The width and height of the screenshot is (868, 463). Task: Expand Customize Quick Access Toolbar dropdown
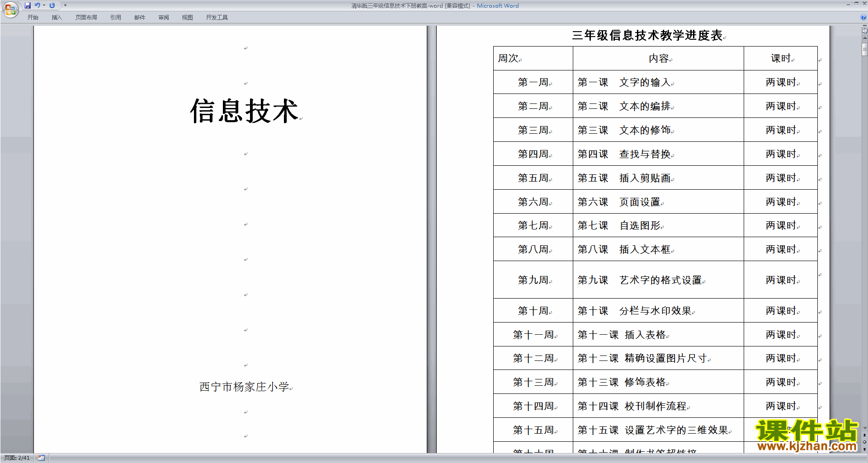65,5
